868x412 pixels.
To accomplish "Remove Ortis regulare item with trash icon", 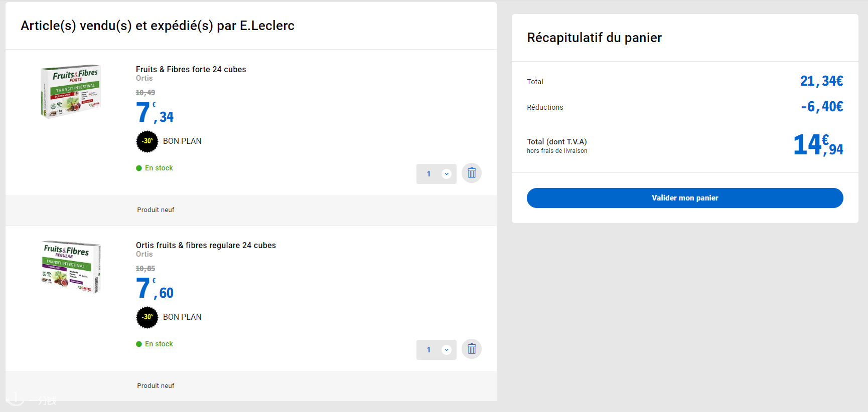I will [471, 349].
